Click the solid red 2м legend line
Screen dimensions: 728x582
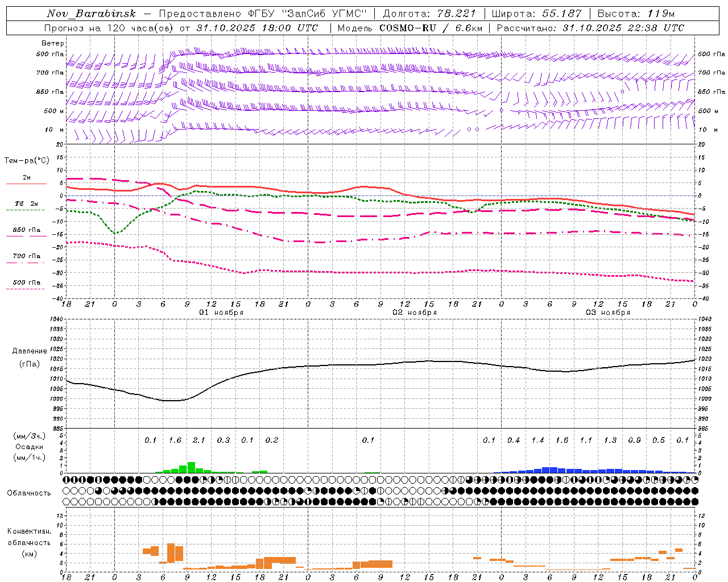click(x=26, y=184)
